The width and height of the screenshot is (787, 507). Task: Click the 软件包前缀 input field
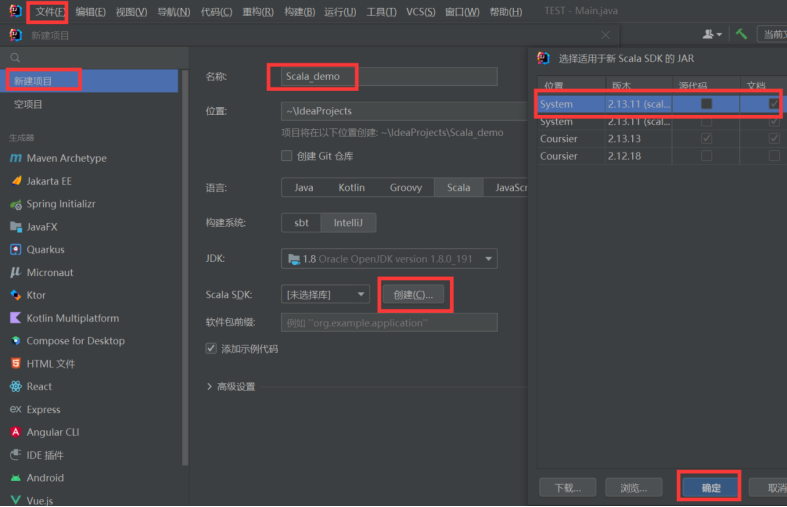click(389, 323)
